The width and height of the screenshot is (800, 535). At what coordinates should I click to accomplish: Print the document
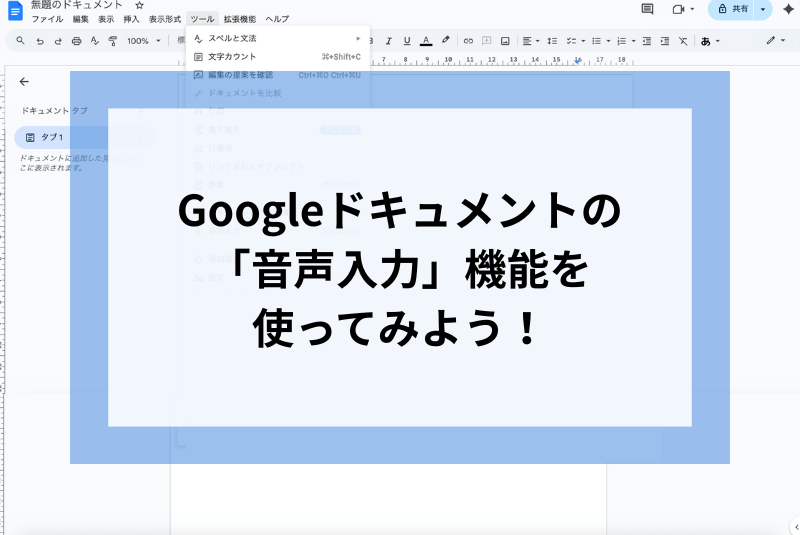coord(77,41)
